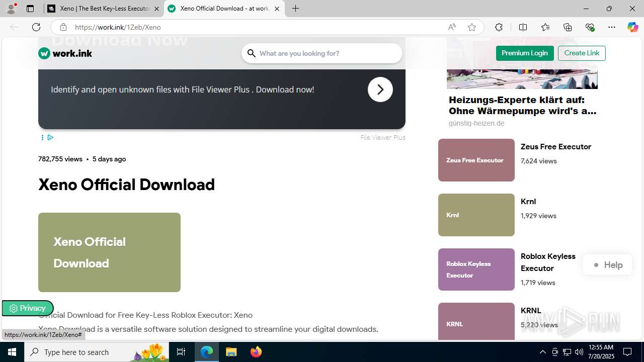Open the Roblox Keyless Executor title link
Screen dimensions: 644x362
548,262
